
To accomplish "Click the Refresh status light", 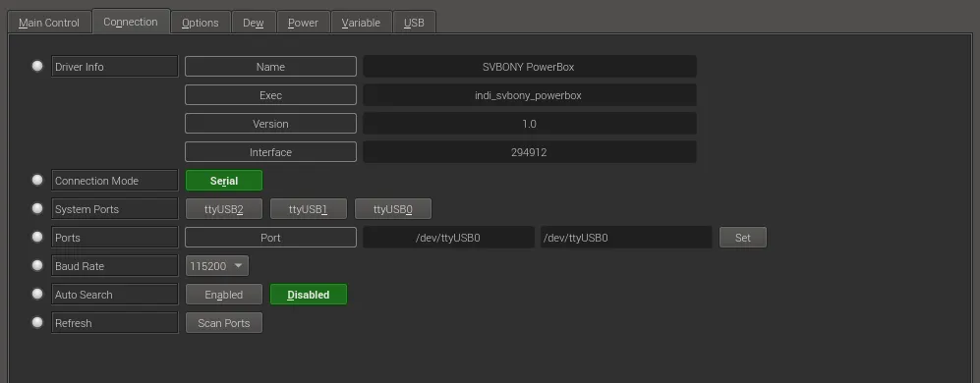I will [37, 322].
